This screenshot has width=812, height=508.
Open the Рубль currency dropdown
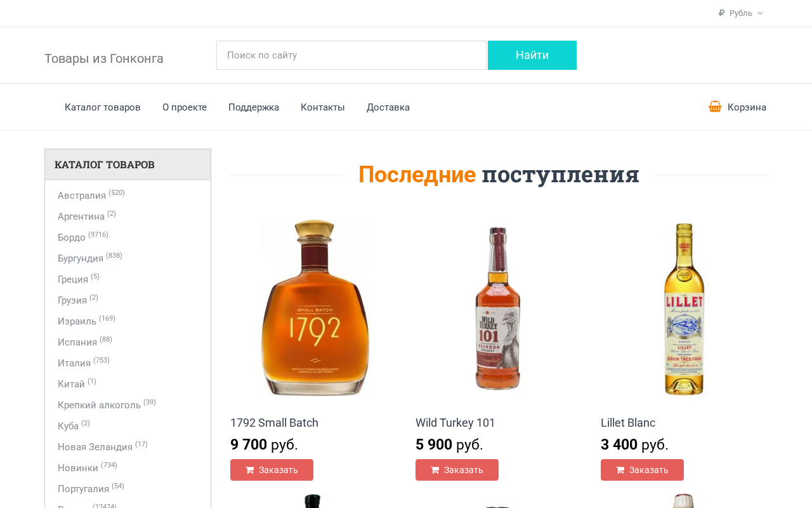tap(740, 13)
